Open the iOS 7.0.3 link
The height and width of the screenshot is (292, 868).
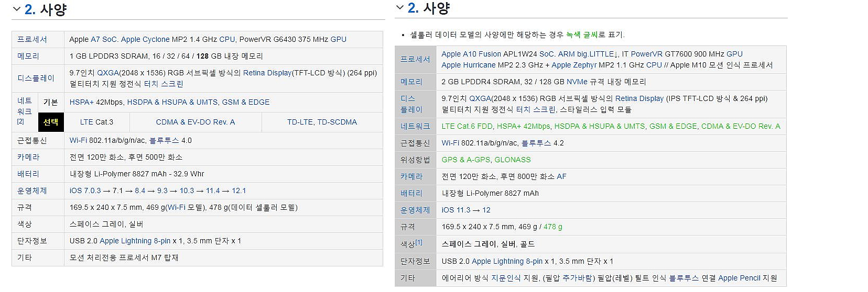click(85, 190)
